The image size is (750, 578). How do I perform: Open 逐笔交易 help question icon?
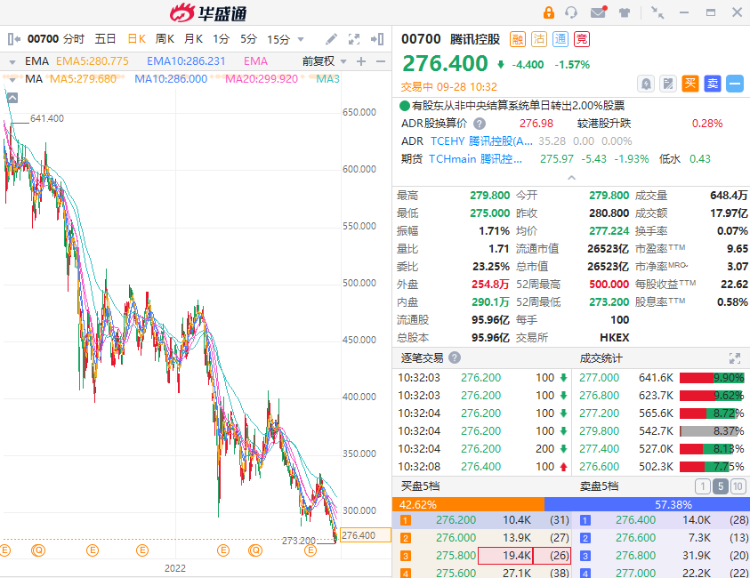(x=455, y=357)
